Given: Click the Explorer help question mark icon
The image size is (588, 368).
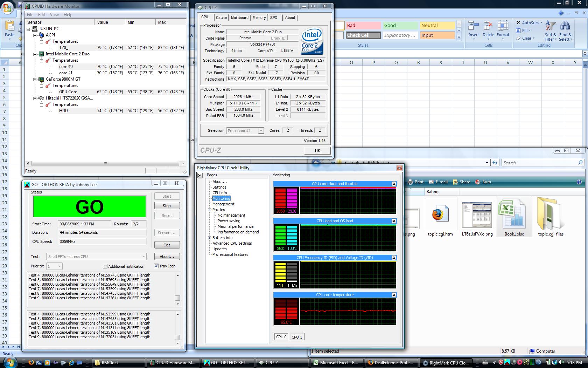Looking at the screenshot, I should [579, 182].
